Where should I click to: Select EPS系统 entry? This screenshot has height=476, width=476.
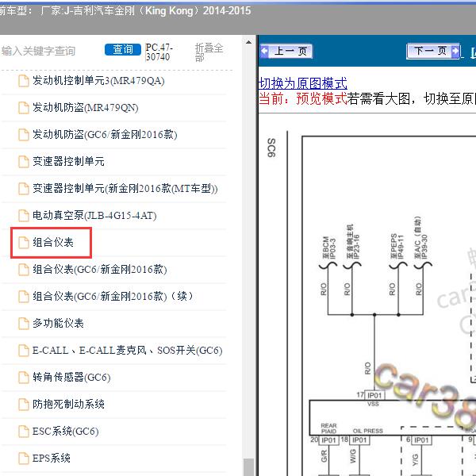52,458
